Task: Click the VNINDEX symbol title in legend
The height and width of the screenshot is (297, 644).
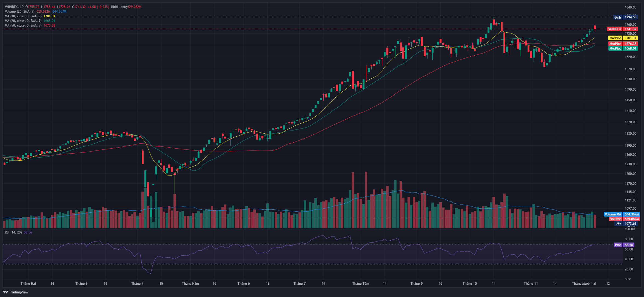Action: pyautogui.click(x=12, y=7)
